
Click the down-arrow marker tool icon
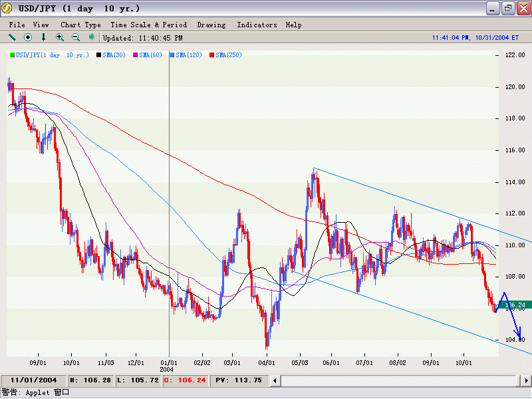[44, 37]
